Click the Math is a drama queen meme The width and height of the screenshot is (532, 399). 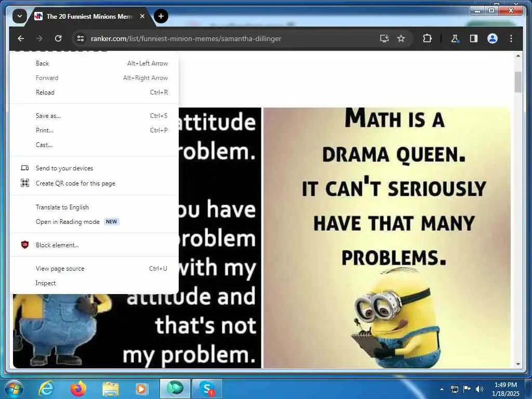387,237
